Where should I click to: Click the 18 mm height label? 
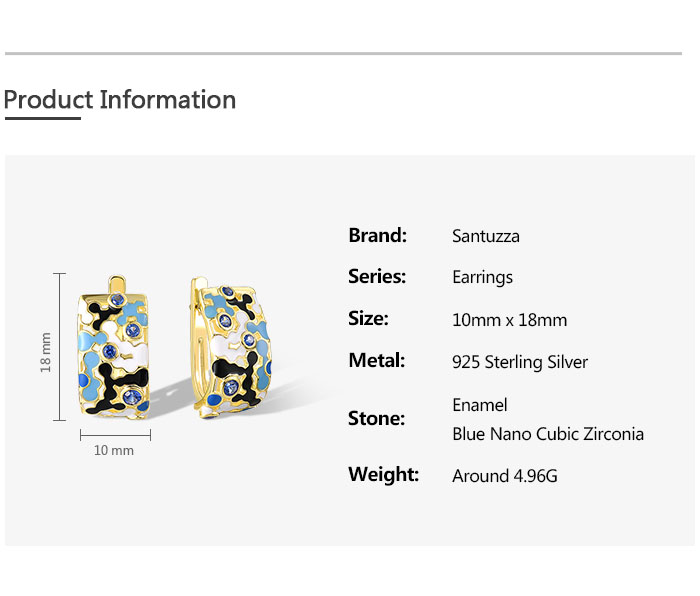46,354
